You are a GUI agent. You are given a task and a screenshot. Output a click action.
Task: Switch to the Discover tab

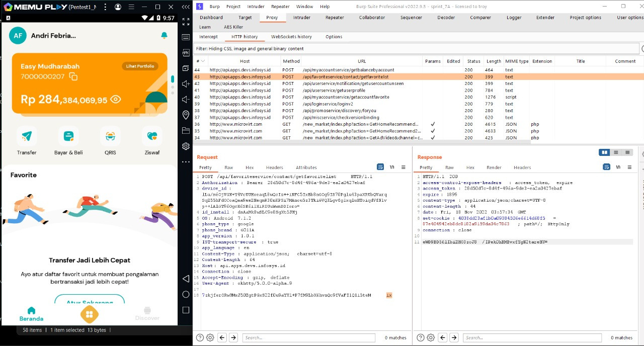[x=147, y=314]
